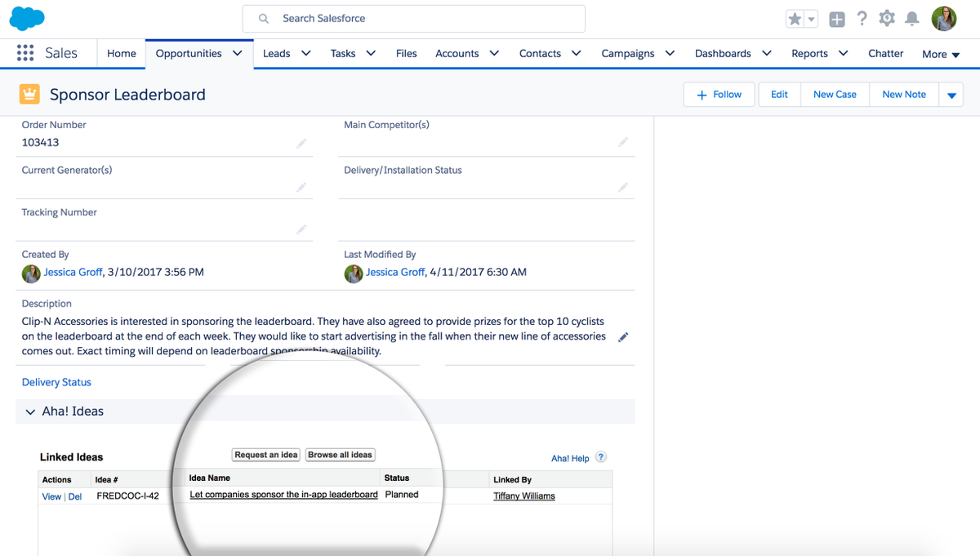
Task: Click the idea number FREDCOC-I-42
Action: coord(127,496)
